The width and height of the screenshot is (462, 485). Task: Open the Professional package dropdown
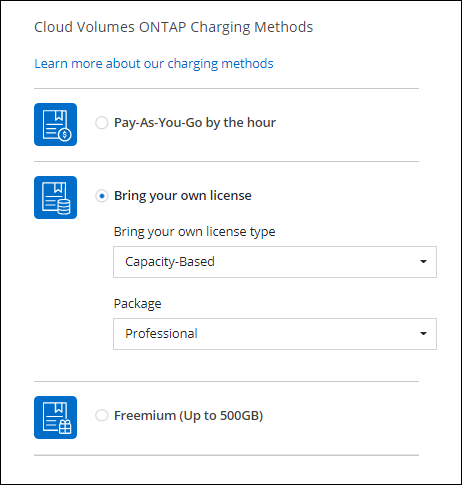(x=275, y=334)
